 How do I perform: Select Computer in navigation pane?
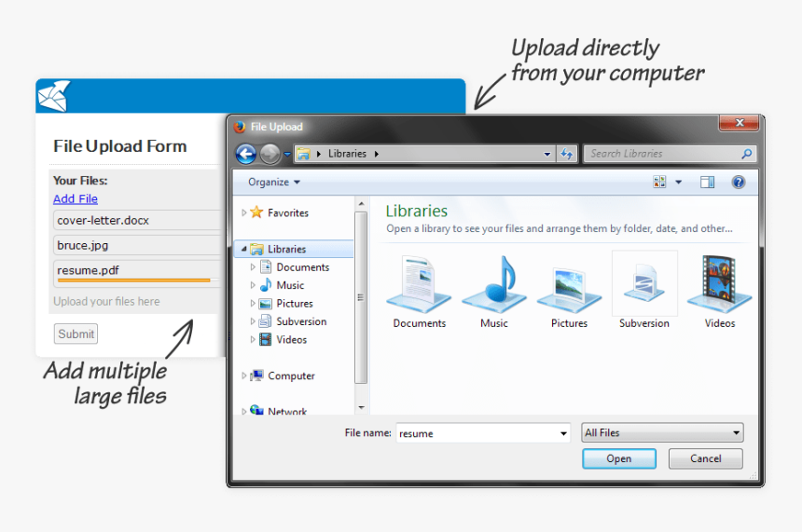(291, 375)
